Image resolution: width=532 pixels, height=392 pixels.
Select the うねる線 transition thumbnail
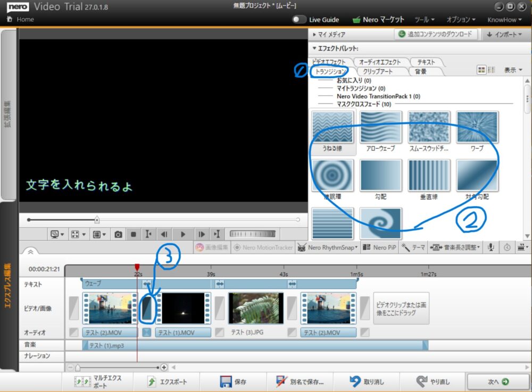pyautogui.click(x=332, y=127)
